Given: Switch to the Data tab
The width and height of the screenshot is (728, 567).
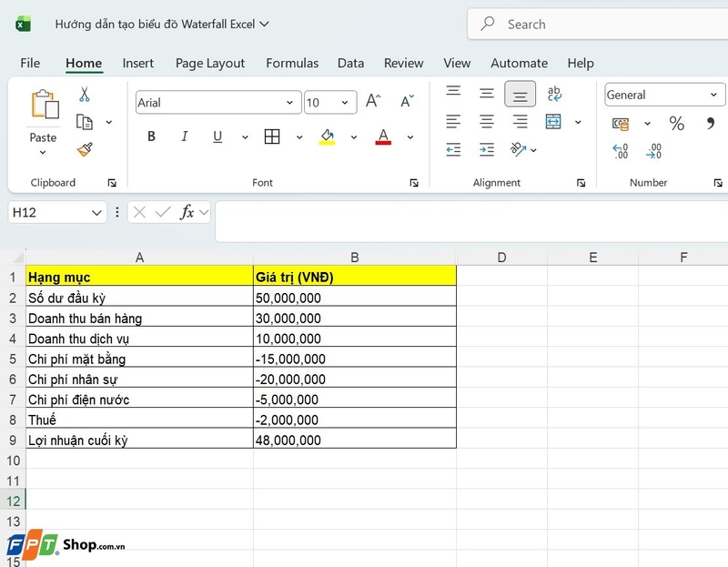Looking at the screenshot, I should tap(350, 63).
